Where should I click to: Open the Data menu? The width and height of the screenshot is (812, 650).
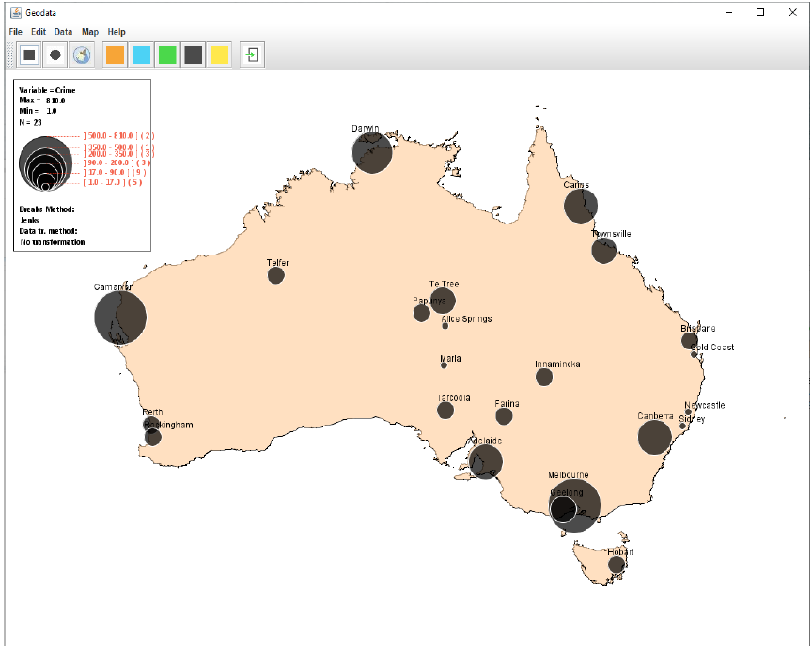(x=63, y=32)
